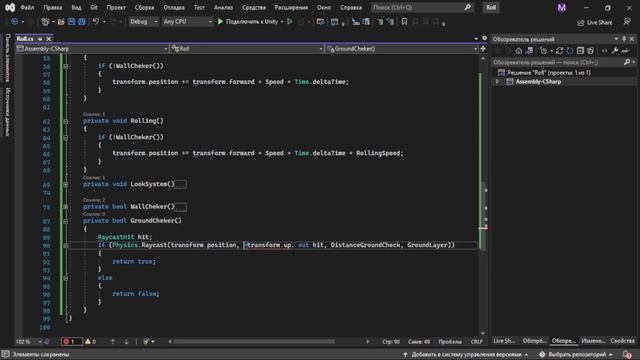Collapse the Rolling() method outline
This screenshot has width=640, height=360.
[66, 121]
